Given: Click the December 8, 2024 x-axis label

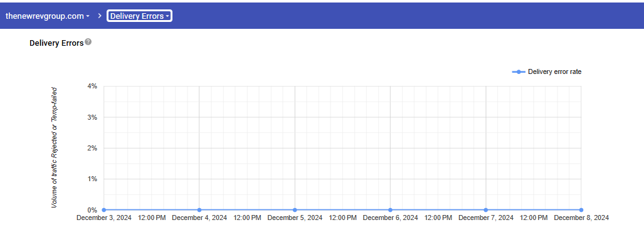Looking at the screenshot, I should (x=581, y=218).
